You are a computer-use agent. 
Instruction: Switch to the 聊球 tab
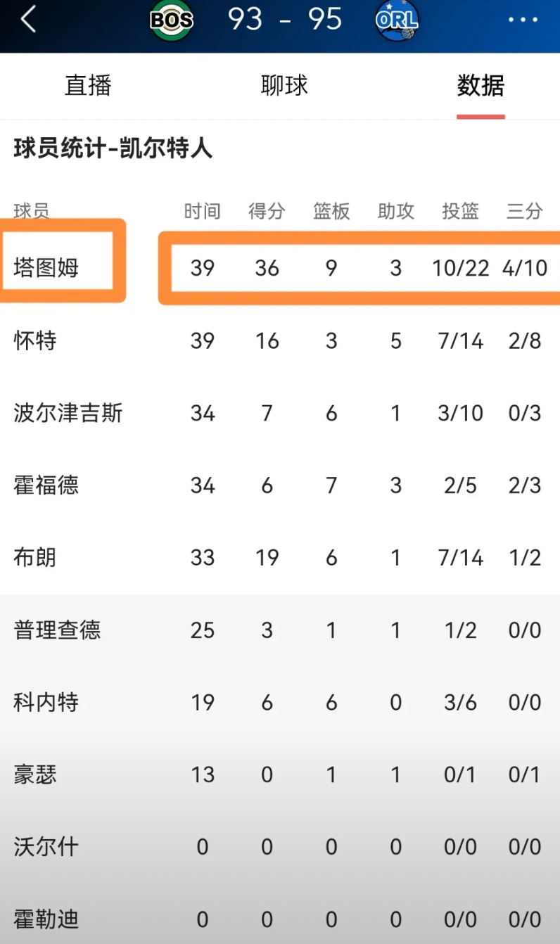284,86
